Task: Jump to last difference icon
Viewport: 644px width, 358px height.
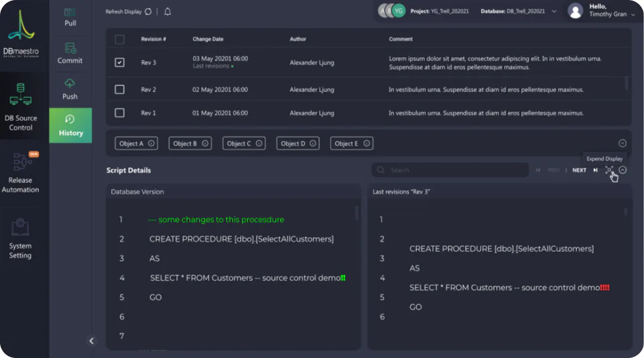Action: point(595,170)
